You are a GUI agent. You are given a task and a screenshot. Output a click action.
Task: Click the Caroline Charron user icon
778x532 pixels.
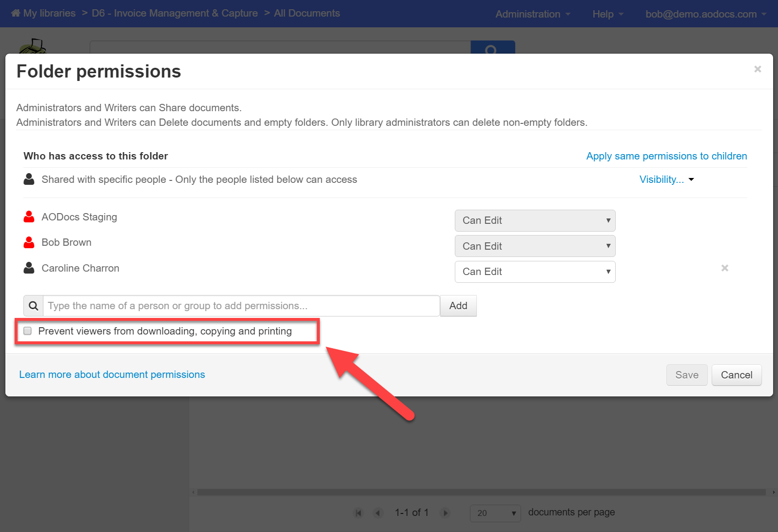(x=29, y=268)
